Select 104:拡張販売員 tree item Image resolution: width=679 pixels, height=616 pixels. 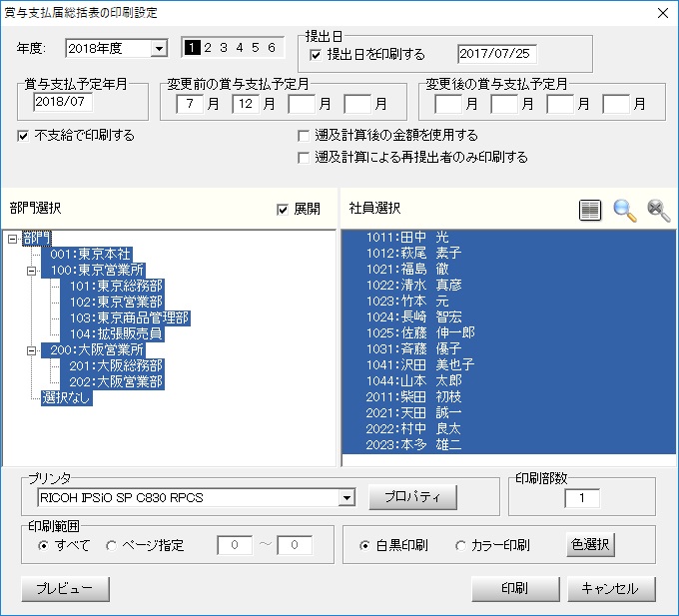point(112,334)
